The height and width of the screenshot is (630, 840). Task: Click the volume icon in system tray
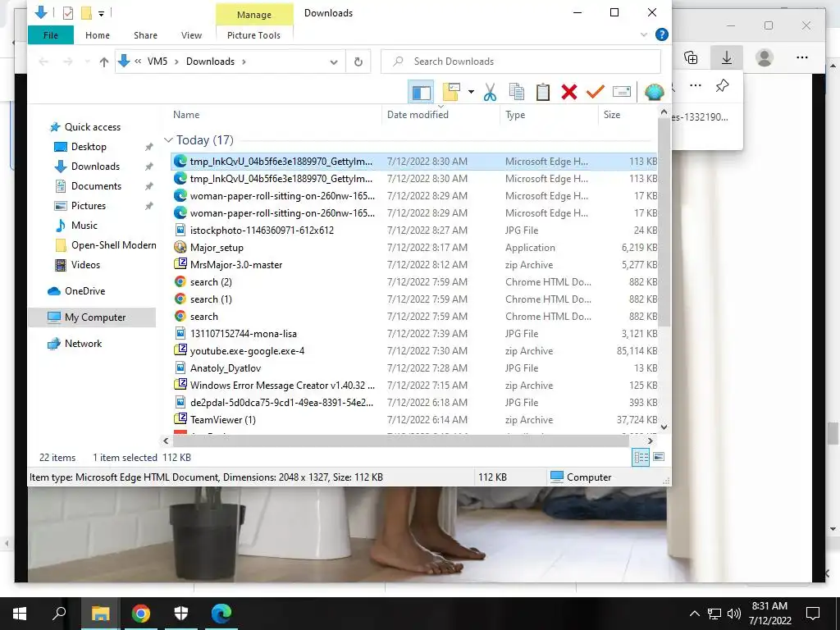(x=734, y=614)
